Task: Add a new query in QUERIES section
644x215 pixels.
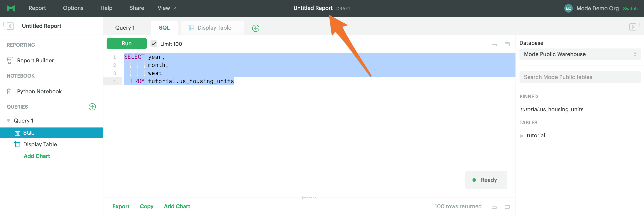Action: coord(92,107)
